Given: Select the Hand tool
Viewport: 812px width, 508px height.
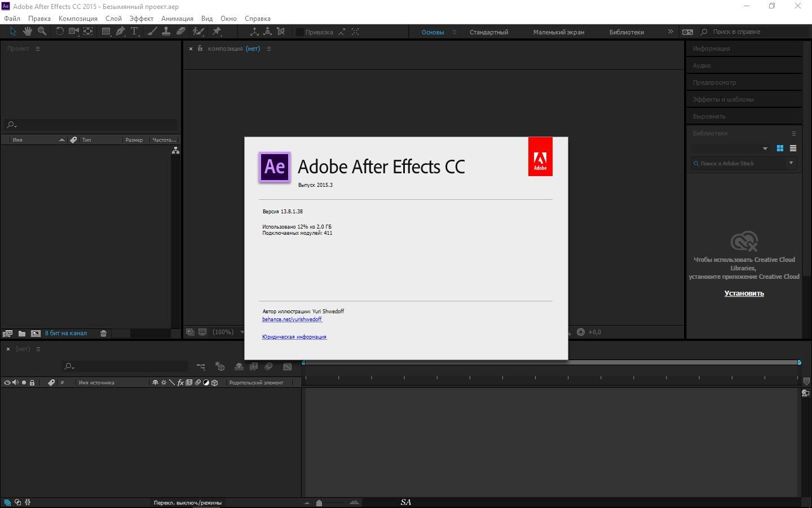Looking at the screenshot, I should (27, 32).
